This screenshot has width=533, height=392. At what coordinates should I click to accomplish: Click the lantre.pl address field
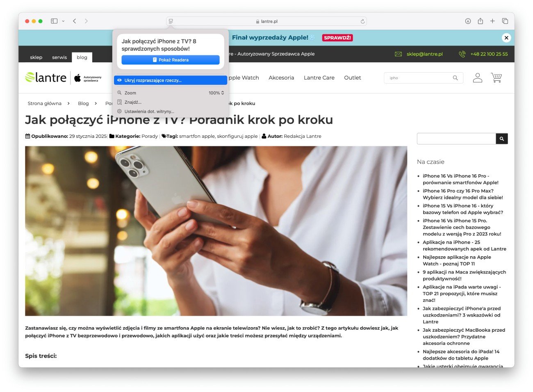coord(266,21)
